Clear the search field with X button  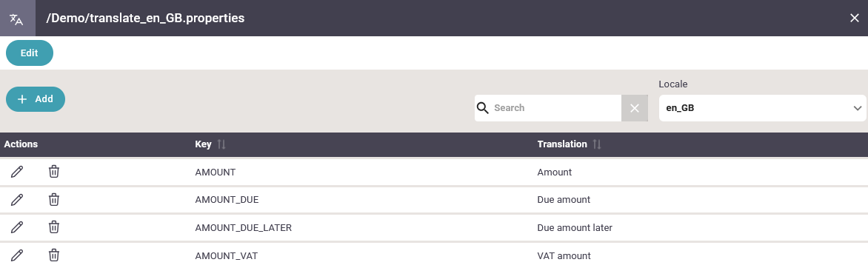pyautogui.click(x=635, y=108)
